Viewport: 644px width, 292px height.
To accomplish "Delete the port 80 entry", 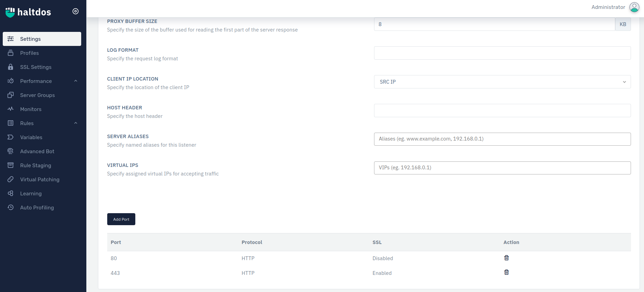I will pos(506,258).
